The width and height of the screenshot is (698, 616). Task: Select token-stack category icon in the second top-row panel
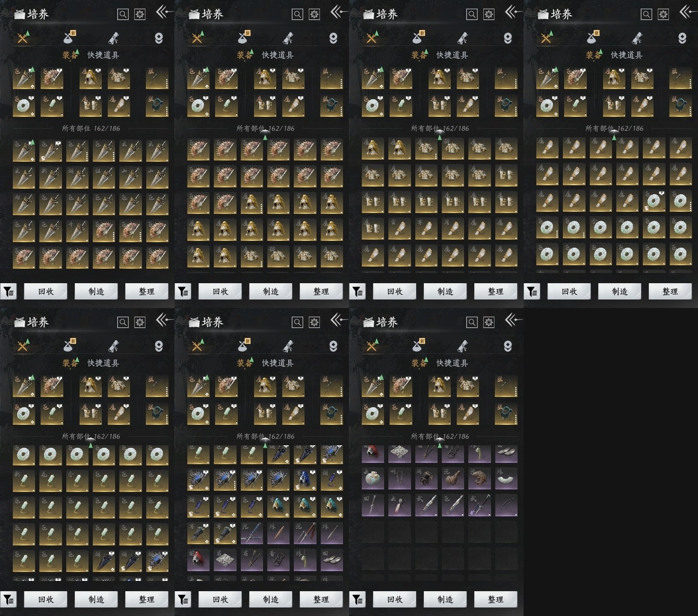click(x=333, y=38)
